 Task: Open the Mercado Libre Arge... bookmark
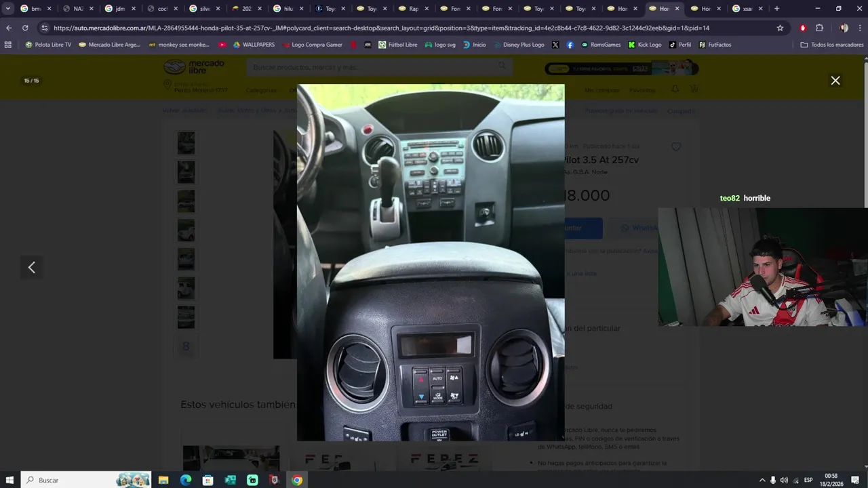point(109,45)
